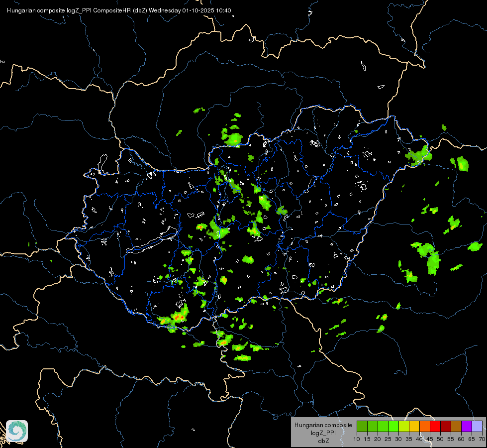Click the lavender 65–70 dBZ swatch
Image resolution: width=487 pixels, height=448 pixels.
[477, 426]
